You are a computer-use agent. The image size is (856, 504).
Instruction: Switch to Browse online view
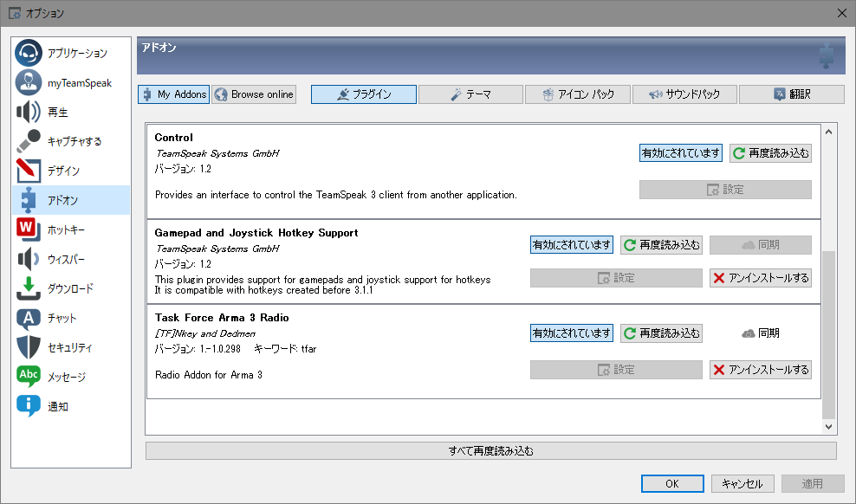pos(254,94)
